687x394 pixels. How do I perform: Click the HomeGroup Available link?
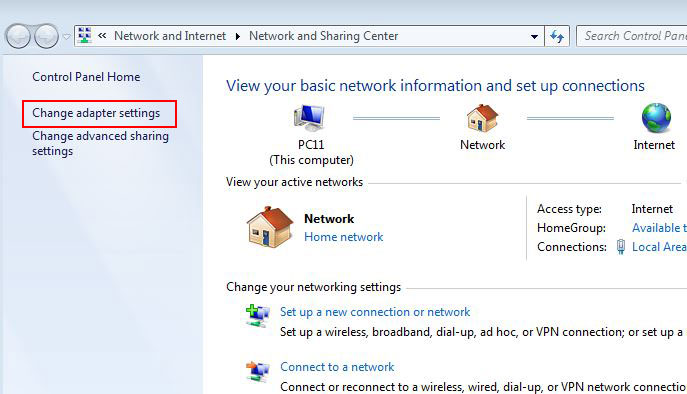click(x=659, y=228)
